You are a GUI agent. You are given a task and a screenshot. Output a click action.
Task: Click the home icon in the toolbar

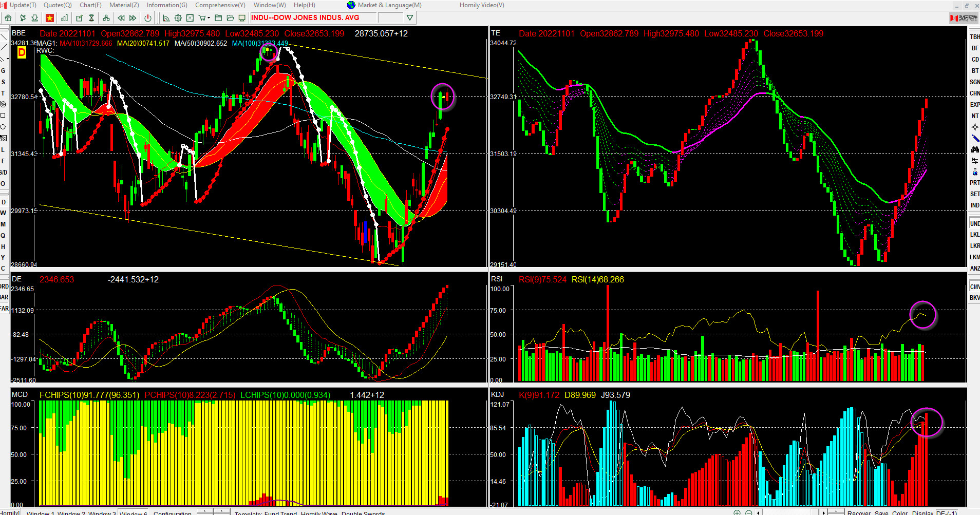pos(8,18)
